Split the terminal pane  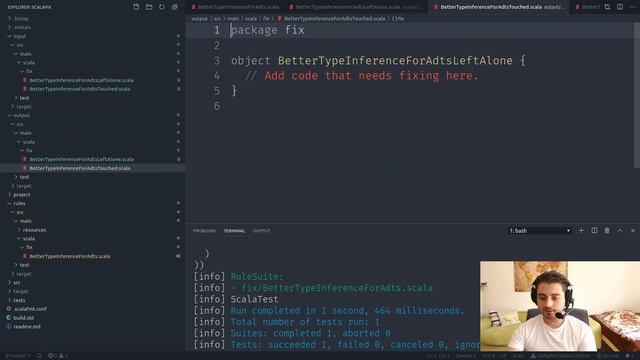pyautogui.click(x=594, y=231)
